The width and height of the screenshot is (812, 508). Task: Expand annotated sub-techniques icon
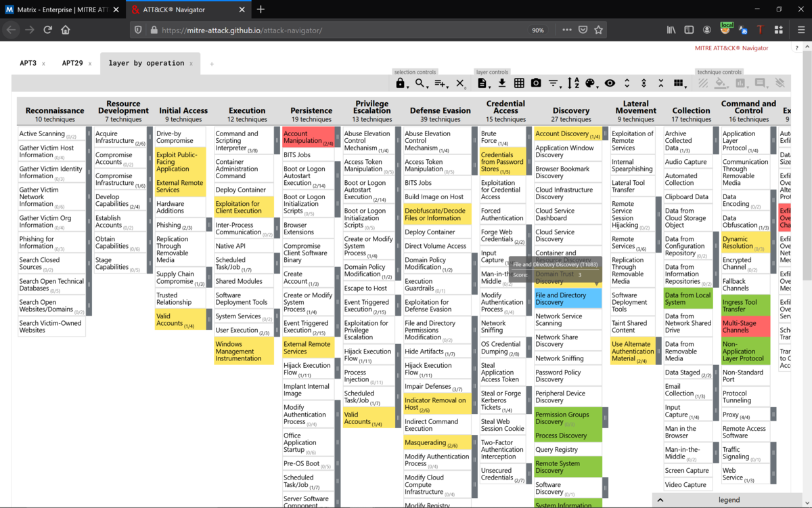644,83
